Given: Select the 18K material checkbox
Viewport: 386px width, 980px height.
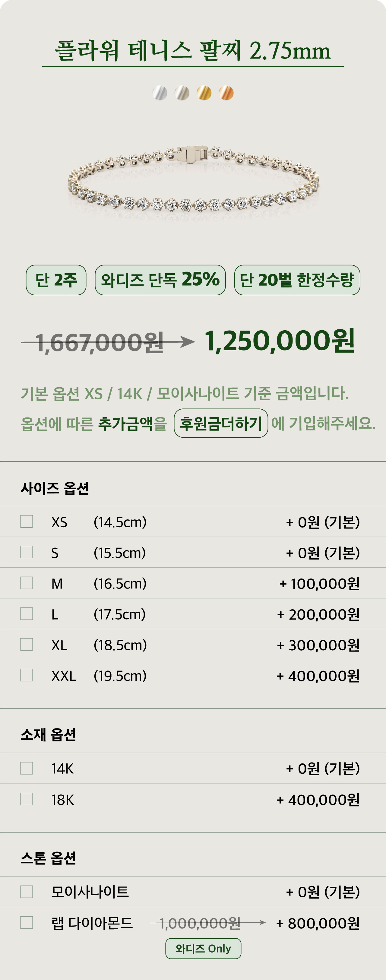Looking at the screenshot, I should tap(27, 799).
